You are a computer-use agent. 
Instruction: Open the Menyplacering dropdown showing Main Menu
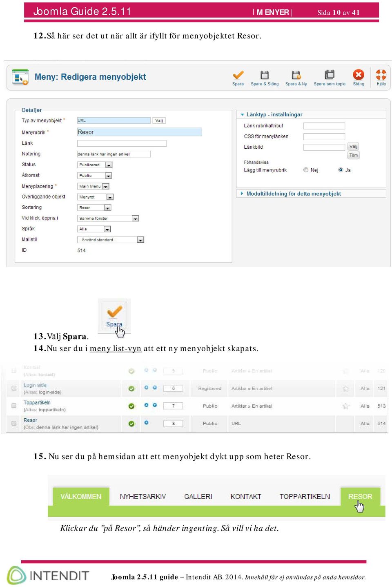(x=94, y=186)
